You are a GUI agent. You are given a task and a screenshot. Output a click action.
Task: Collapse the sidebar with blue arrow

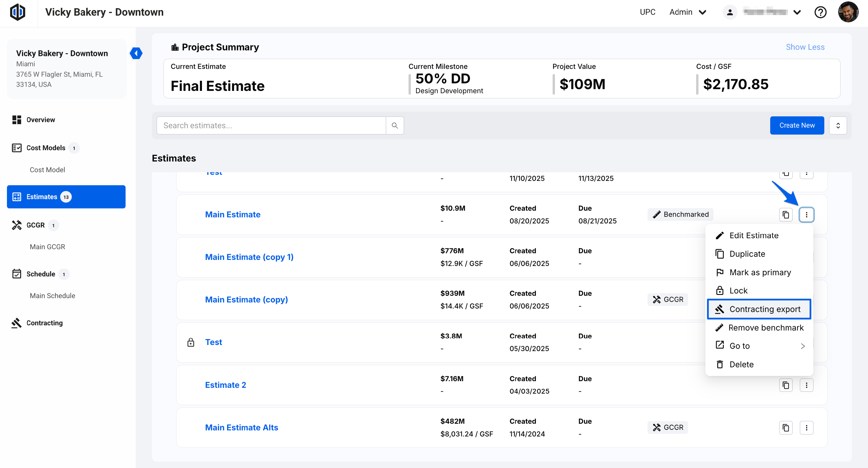point(136,53)
